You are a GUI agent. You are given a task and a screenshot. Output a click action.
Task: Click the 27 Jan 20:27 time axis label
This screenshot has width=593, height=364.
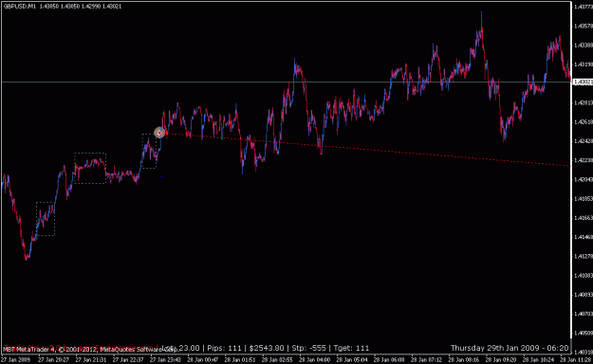click(x=53, y=359)
